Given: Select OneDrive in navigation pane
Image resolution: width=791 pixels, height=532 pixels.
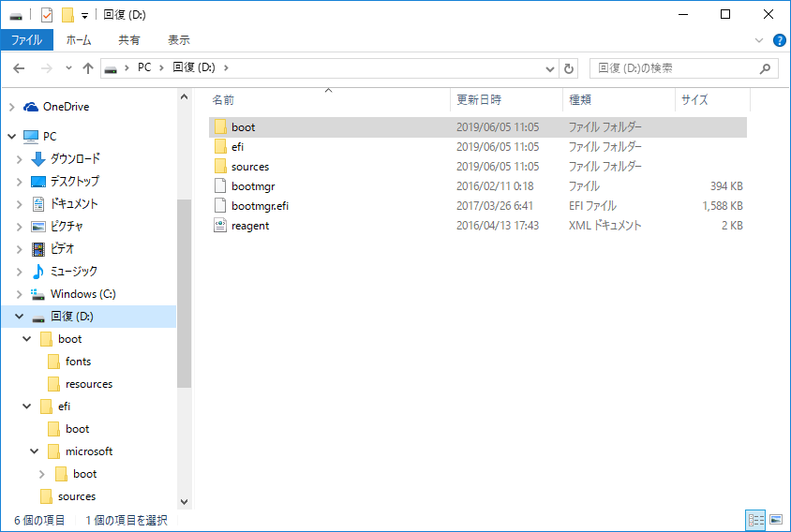Looking at the screenshot, I should [x=66, y=107].
